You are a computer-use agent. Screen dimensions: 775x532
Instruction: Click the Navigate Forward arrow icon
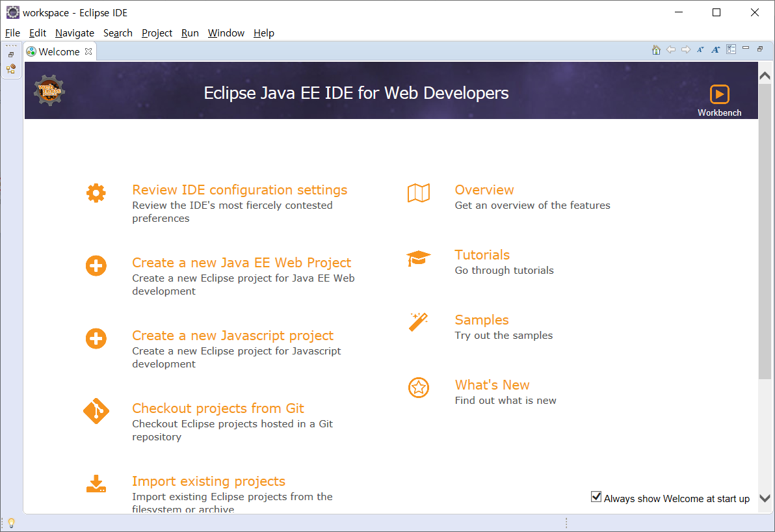coord(685,49)
